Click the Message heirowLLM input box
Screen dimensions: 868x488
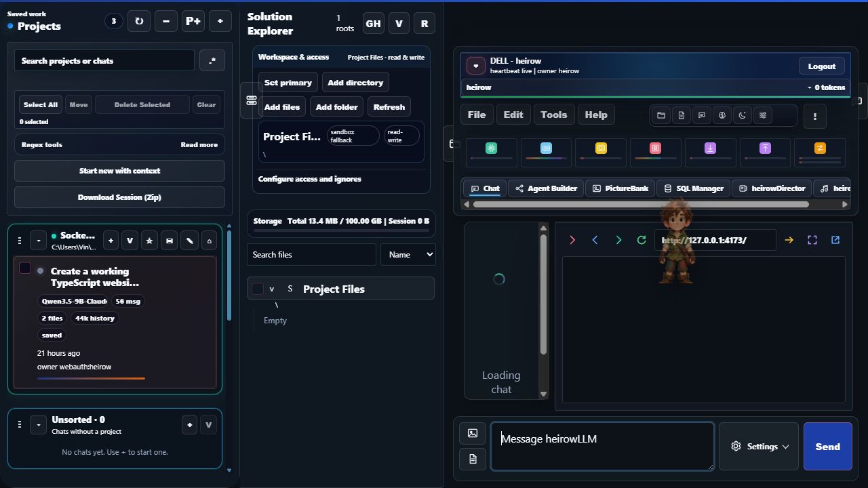(602, 446)
